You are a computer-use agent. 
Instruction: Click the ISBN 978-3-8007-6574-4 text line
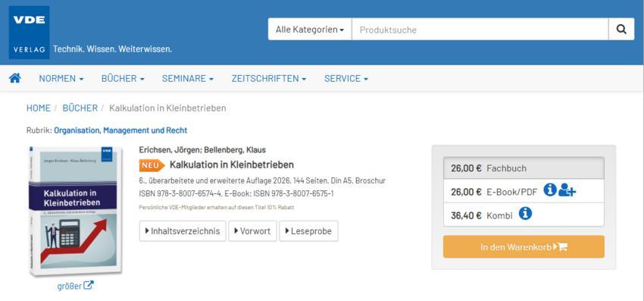[236, 193]
